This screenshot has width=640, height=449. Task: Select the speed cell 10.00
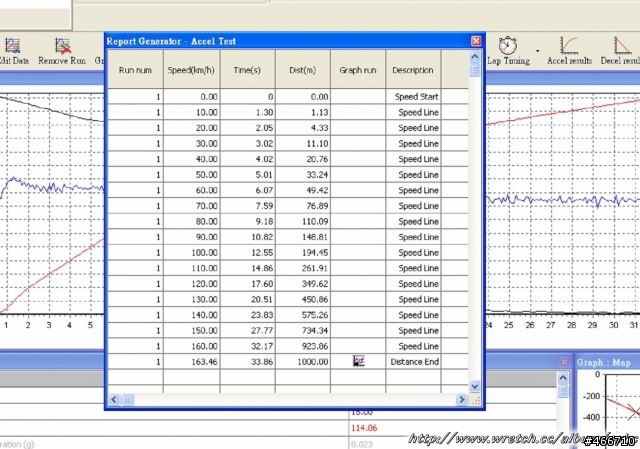[191, 112]
